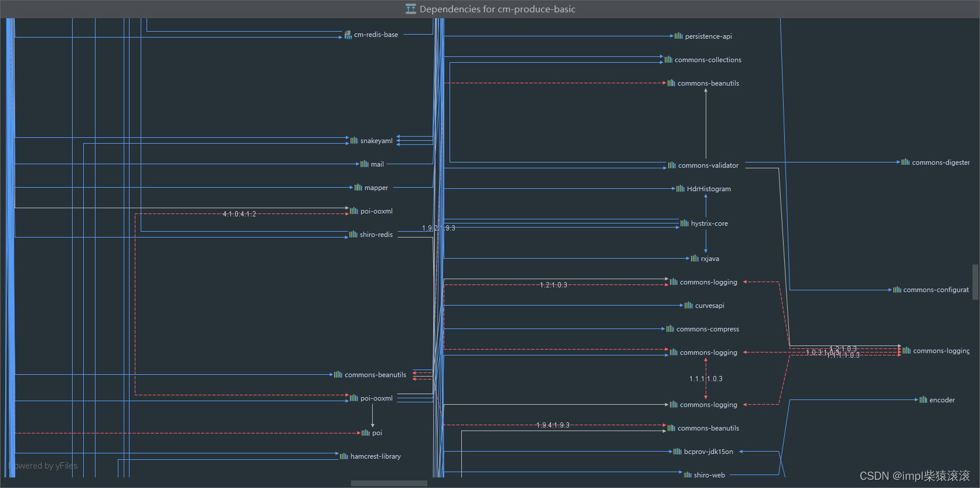Select the poi-ooxml node just above poi
980x488 pixels.
click(x=371, y=398)
